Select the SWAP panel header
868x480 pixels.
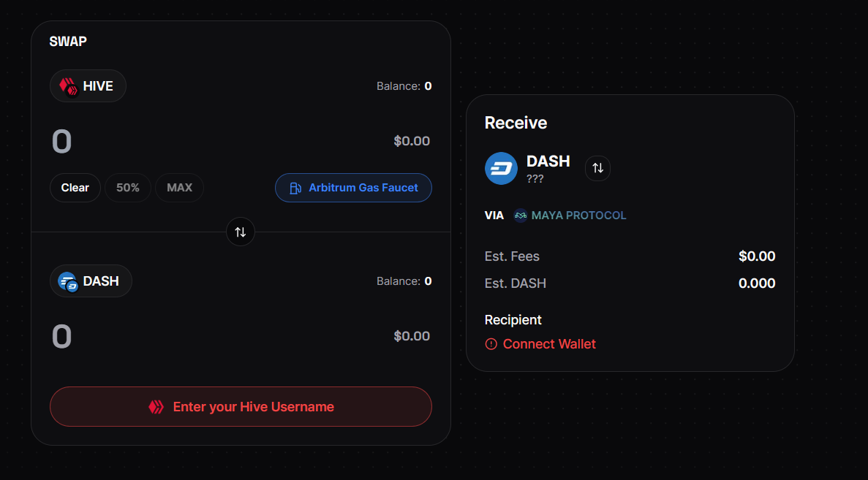pyautogui.click(x=67, y=42)
